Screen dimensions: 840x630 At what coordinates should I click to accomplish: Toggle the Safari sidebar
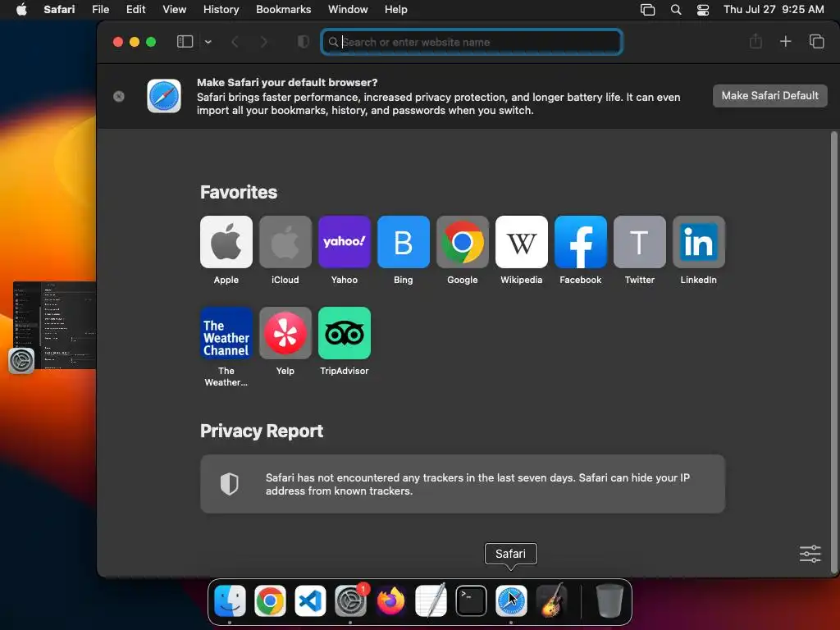point(185,42)
